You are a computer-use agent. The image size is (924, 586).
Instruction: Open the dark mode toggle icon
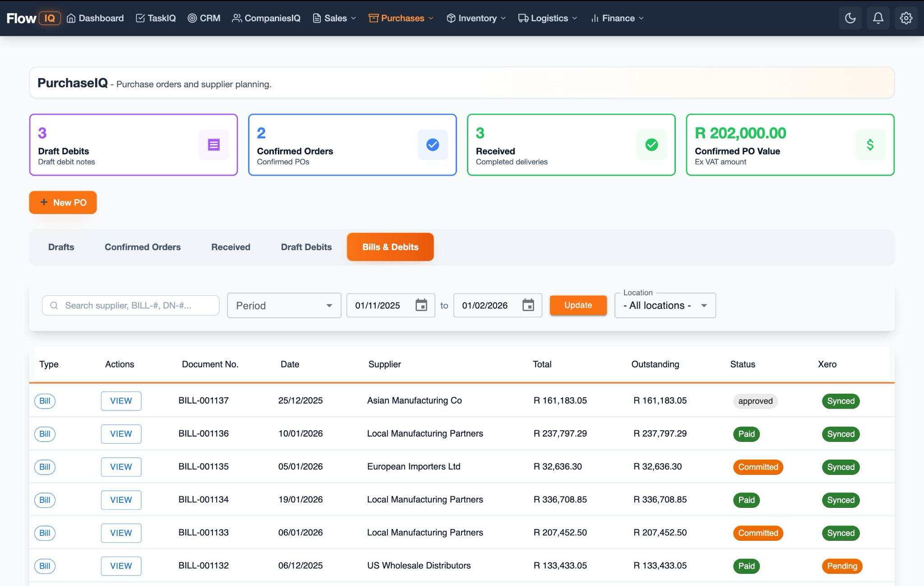point(850,18)
